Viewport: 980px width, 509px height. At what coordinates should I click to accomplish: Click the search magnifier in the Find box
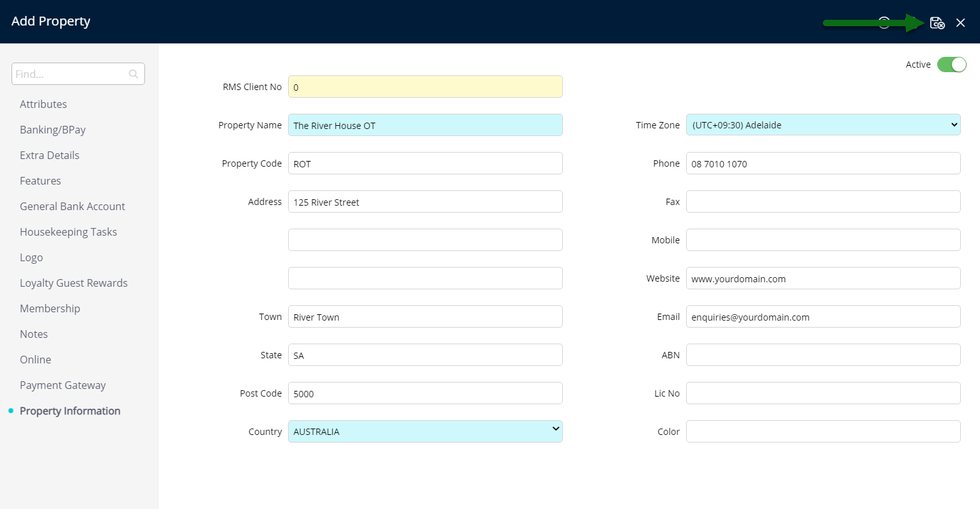pos(133,73)
